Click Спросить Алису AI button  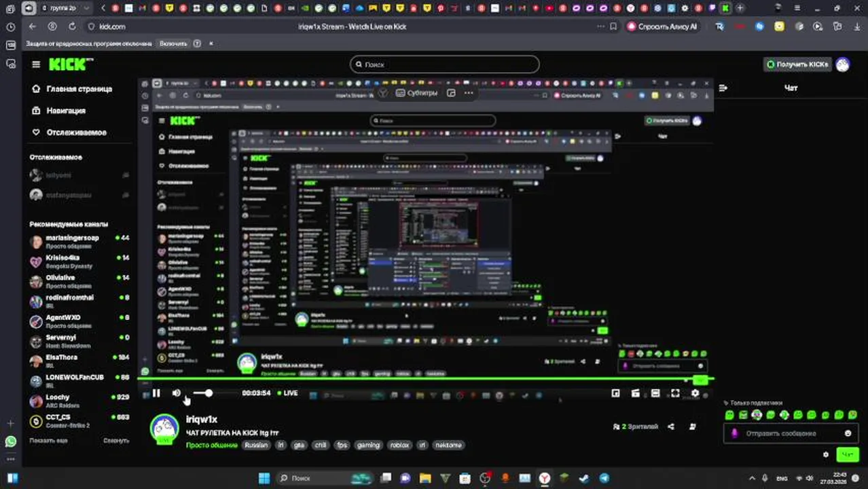(x=662, y=26)
